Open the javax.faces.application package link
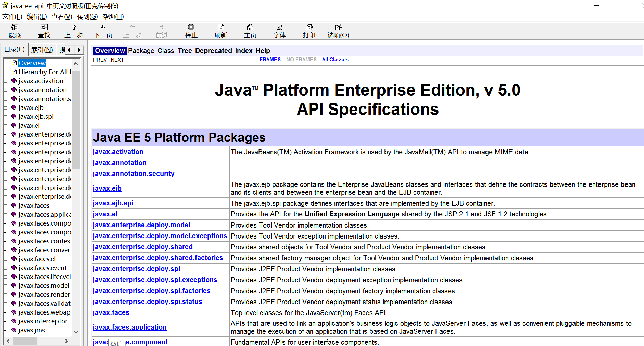This screenshot has width=644, height=346. 130,327
